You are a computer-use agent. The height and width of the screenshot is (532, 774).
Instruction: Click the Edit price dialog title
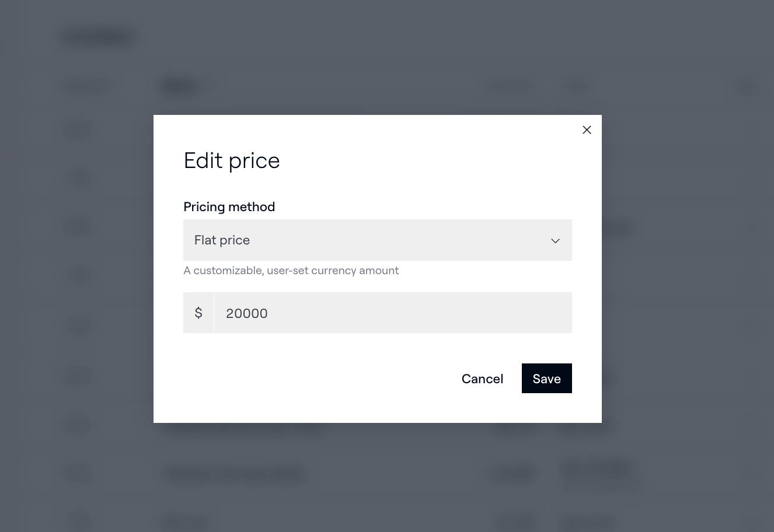tap(232, 160)
